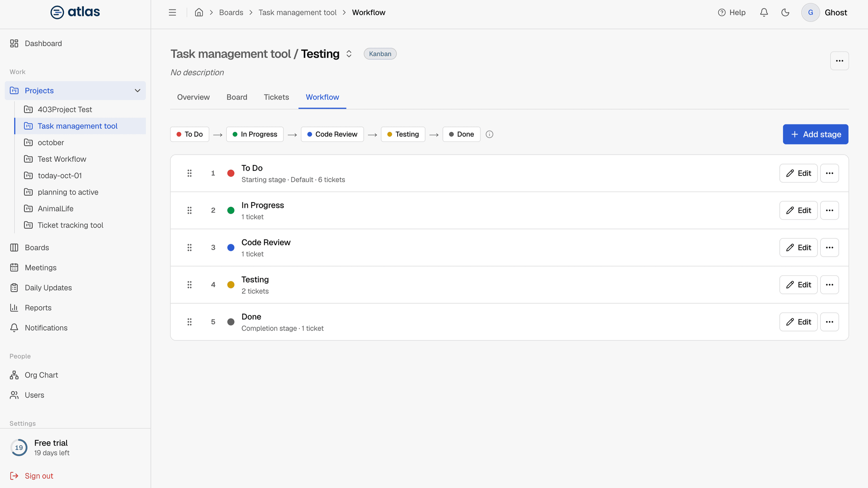Click the atlas logo

[x=75, y=12]
